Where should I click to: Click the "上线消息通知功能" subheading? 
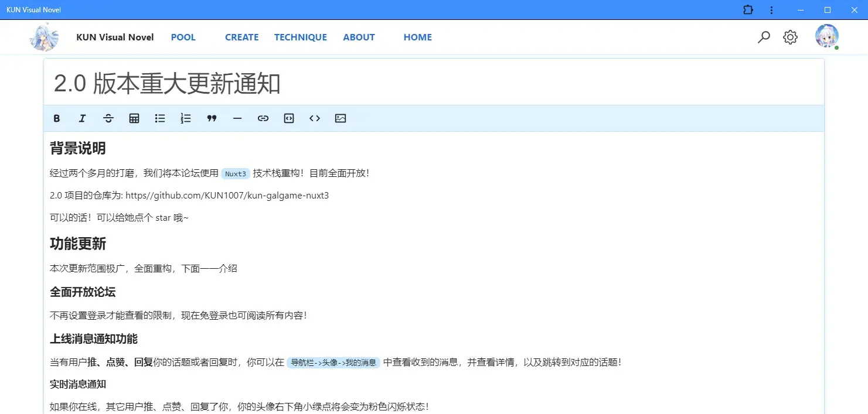click(x=94, y=338)
